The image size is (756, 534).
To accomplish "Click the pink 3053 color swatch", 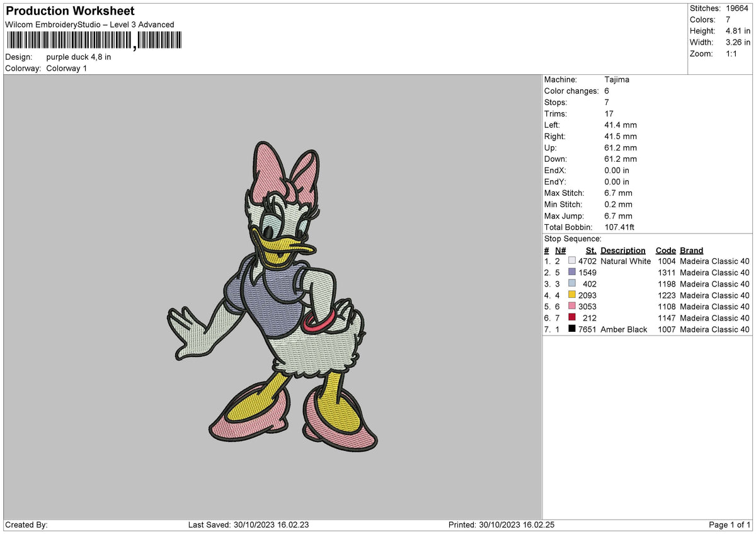I will [x=572, y=306].
